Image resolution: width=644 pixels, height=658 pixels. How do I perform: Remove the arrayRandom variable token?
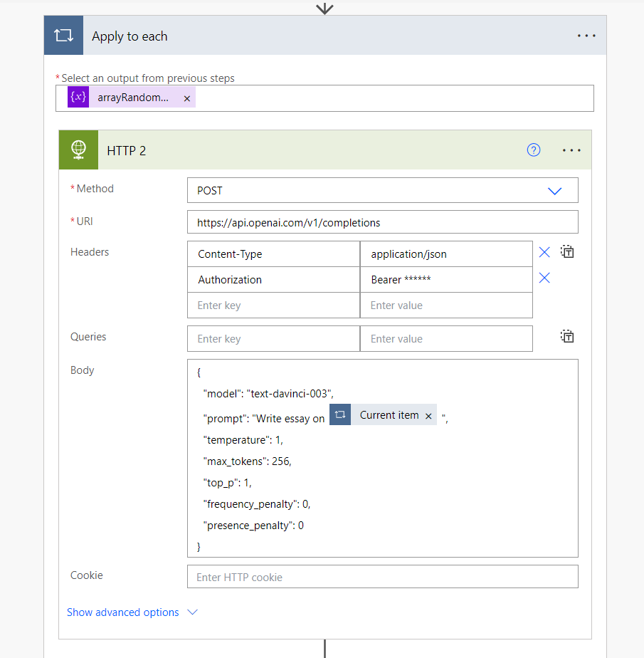coord(187,99)
